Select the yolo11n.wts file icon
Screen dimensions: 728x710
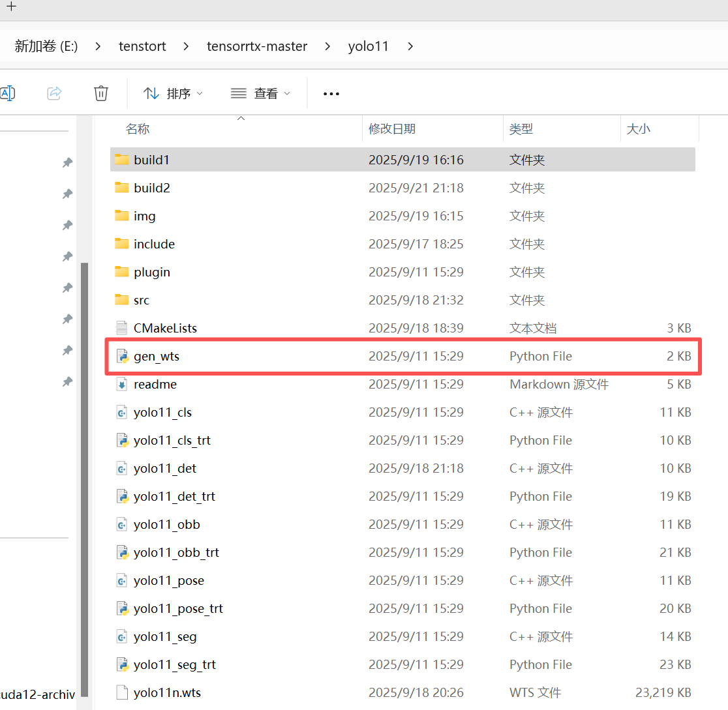click(121, 692)
